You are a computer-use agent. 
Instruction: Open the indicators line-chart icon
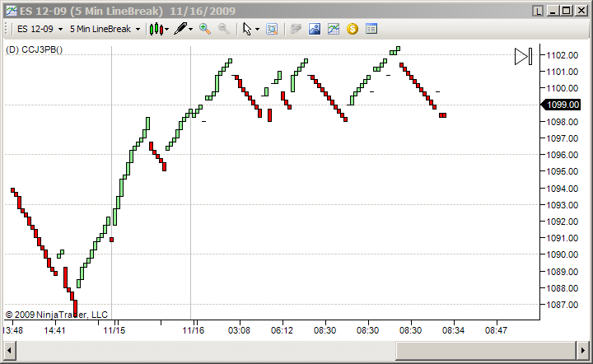(x=334, y=29)
